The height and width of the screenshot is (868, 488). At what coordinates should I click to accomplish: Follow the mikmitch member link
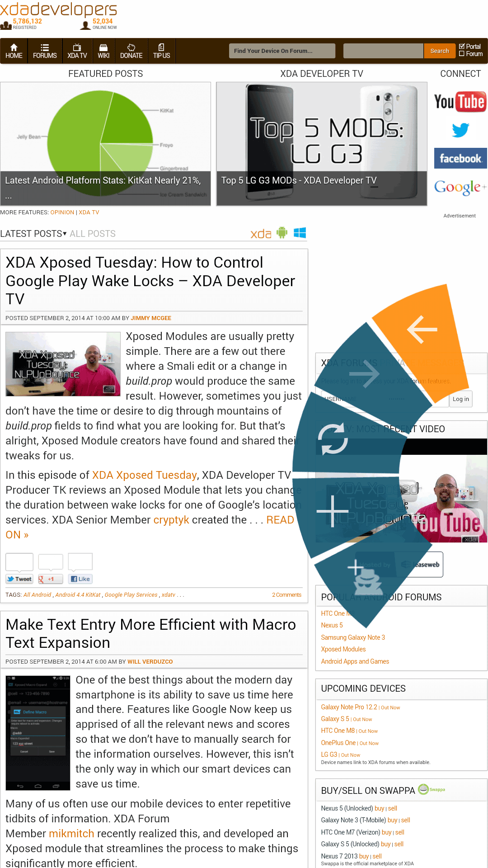pos(71,834)
